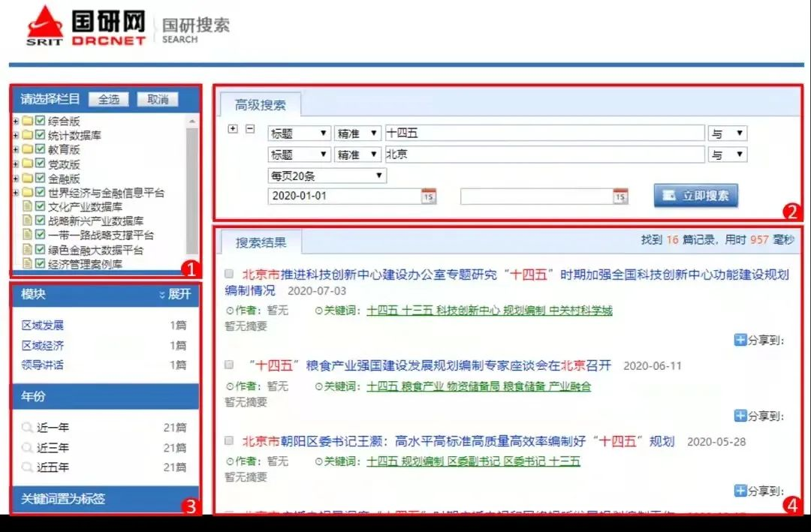Click share plus icon for 朝阳区委书记 result
811x532 pixels.
[x=740, y=491]
